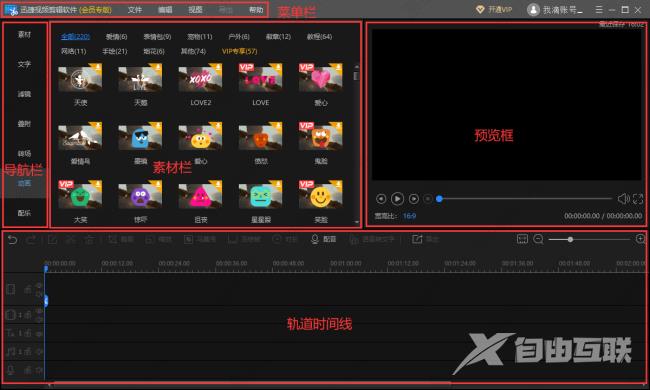
Task: Toggle fullscreen in the preview panel
Action: pyautogui.click(x=638, y=199)
